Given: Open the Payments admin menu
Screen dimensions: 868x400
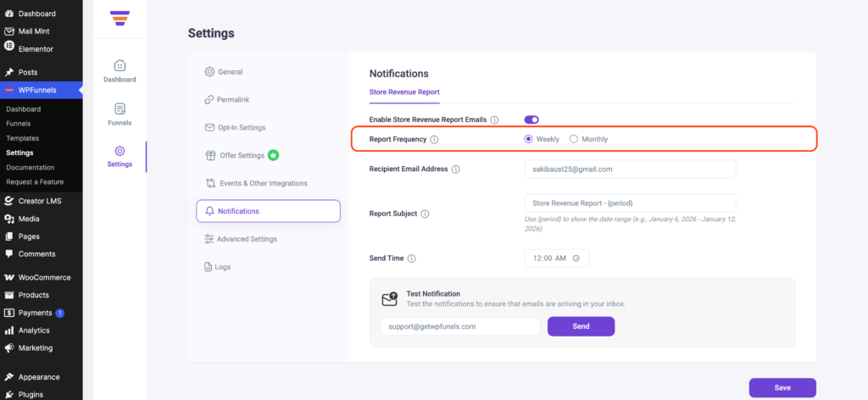Looking at the screenshot, I should [x=35, y=313].
